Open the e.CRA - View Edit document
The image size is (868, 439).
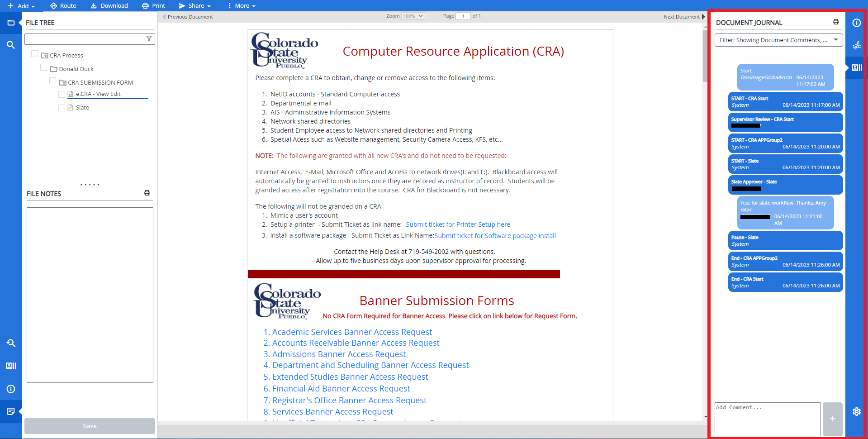click(98, 94)
